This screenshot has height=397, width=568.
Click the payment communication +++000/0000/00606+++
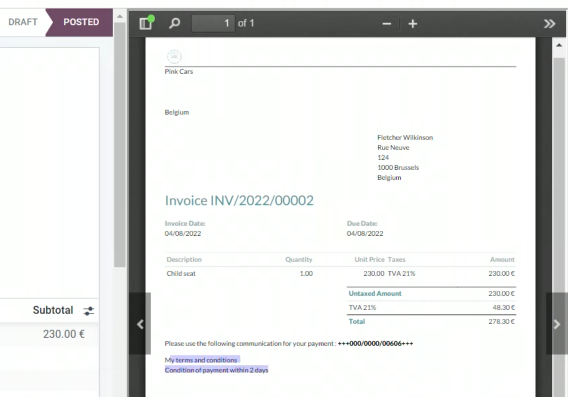(375, 343)
